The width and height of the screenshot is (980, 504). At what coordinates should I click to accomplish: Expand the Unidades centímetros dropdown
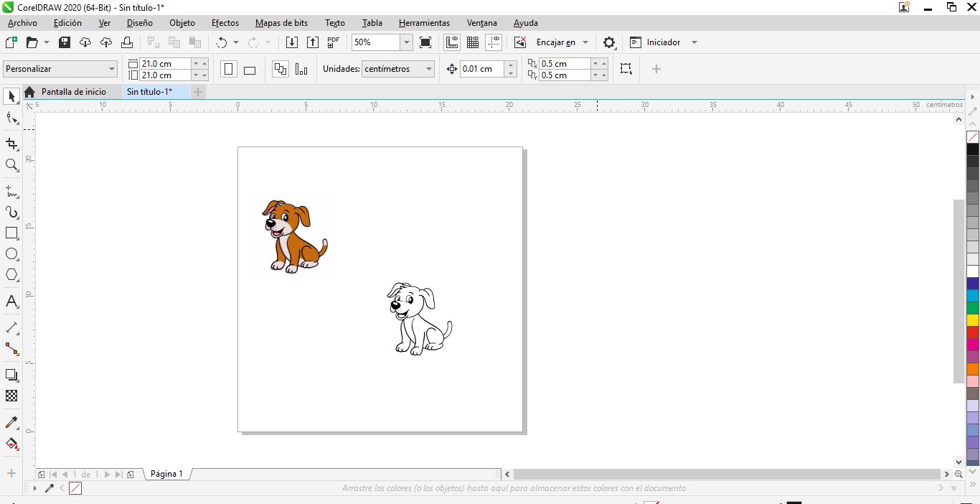429,69
